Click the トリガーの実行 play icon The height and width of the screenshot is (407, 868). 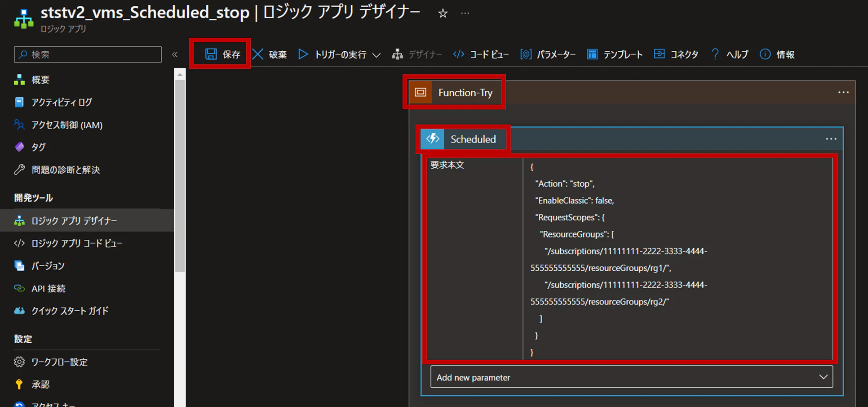303,54
